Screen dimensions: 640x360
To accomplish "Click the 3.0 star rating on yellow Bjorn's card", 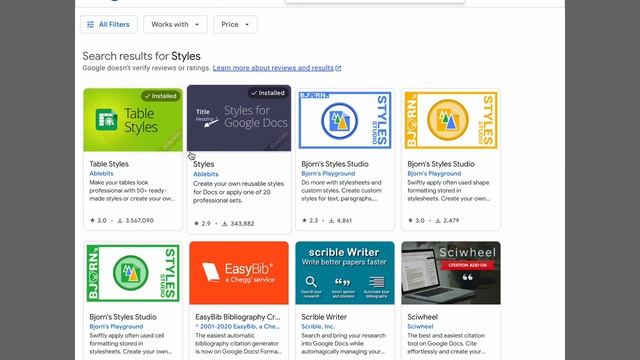I will coord(416,220).
